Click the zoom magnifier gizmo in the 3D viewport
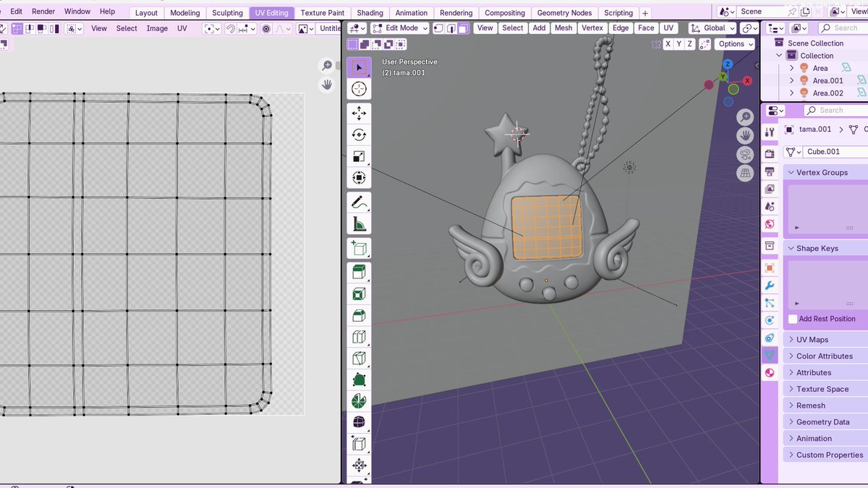The height and width of the screenshot is (488, 868). point(745,117)
